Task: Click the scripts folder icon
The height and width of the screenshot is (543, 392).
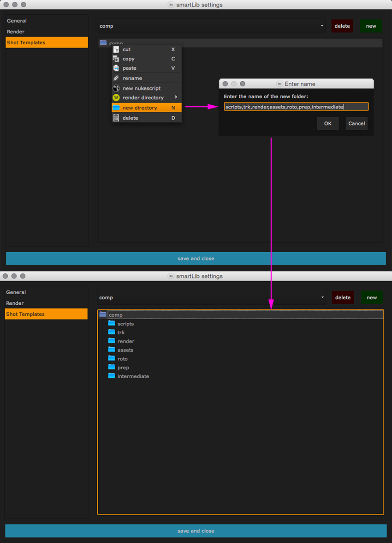Action: click(x=112, y=324)
